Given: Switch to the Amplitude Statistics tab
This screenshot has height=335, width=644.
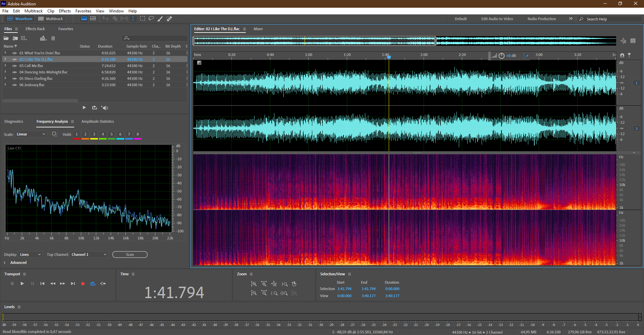Looking at the screenshot, I should (98, 121).
